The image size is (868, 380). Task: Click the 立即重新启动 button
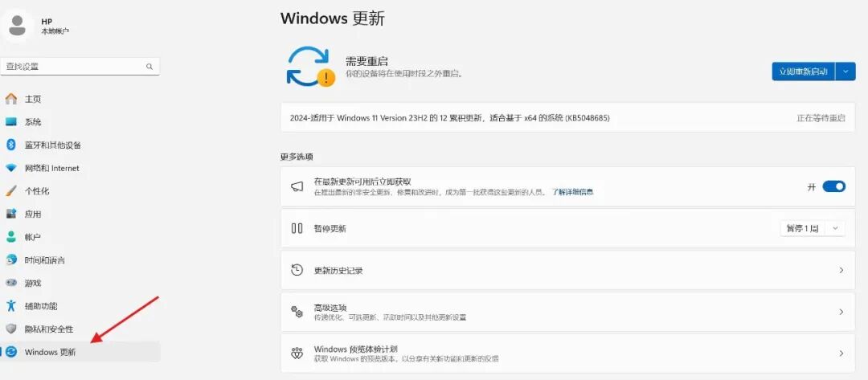[x=804, y=72]
